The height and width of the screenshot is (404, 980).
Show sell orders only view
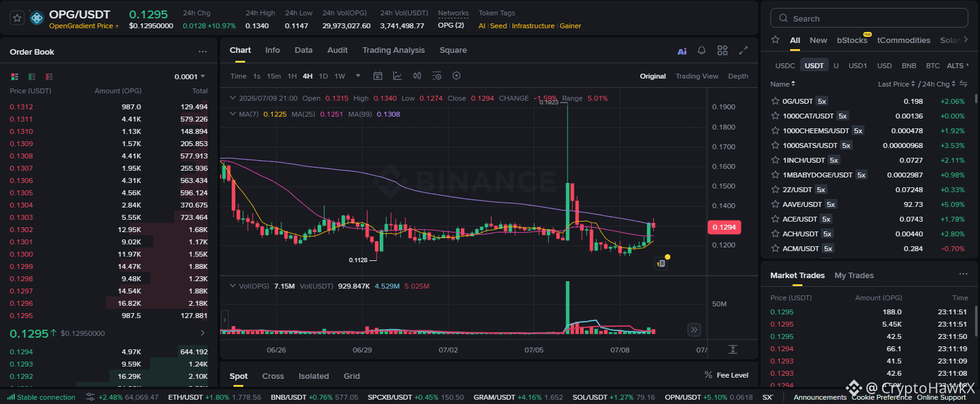pos(49,77)
